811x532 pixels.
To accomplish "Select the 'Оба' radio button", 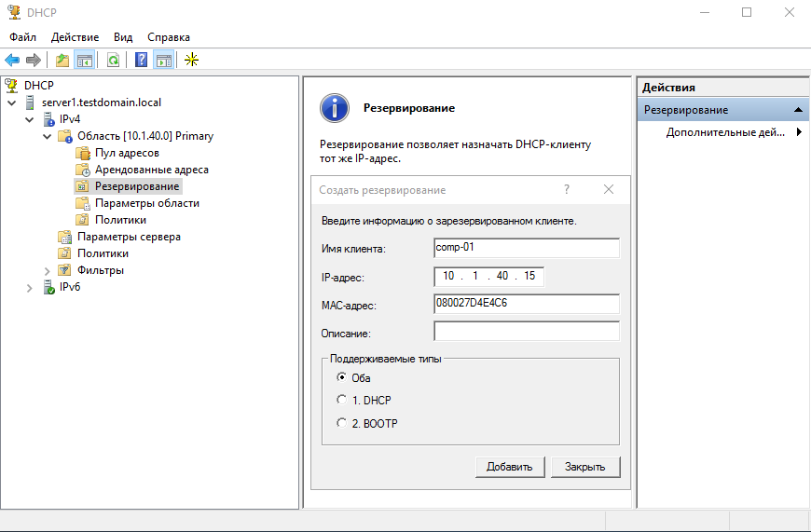I will [x=342, y=377].
